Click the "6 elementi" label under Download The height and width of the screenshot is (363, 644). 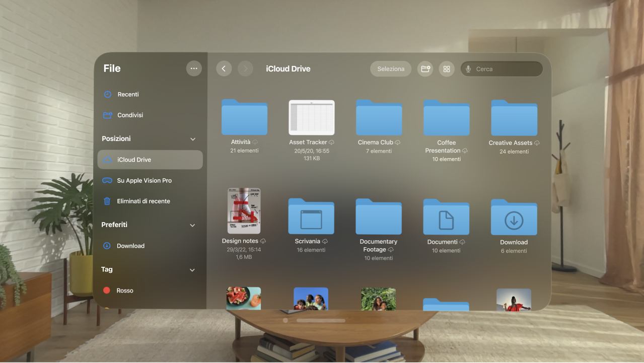tap(514, 251)
